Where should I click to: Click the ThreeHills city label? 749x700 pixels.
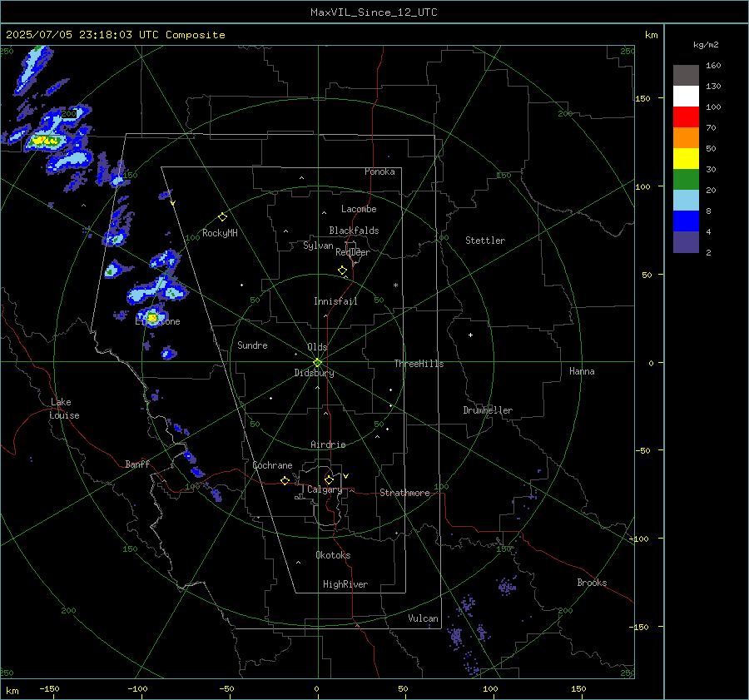419,364
